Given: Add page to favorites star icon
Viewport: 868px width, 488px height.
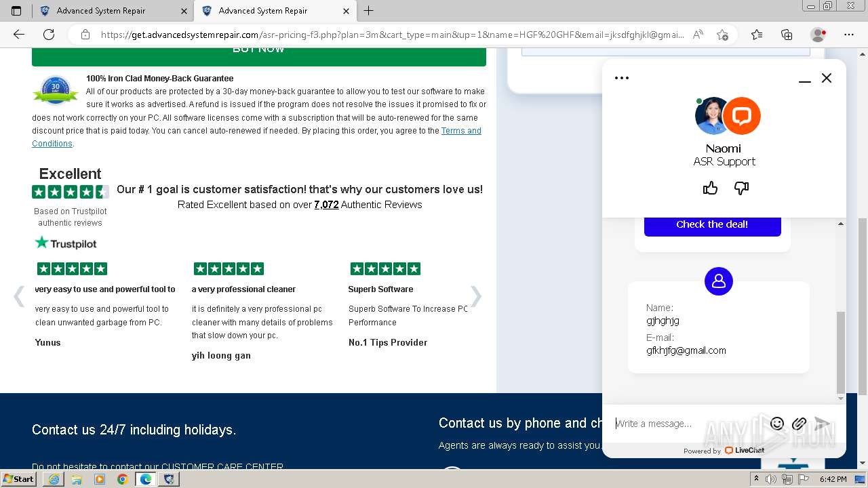Looking at the screenshot, I should [x=722, y=35].
